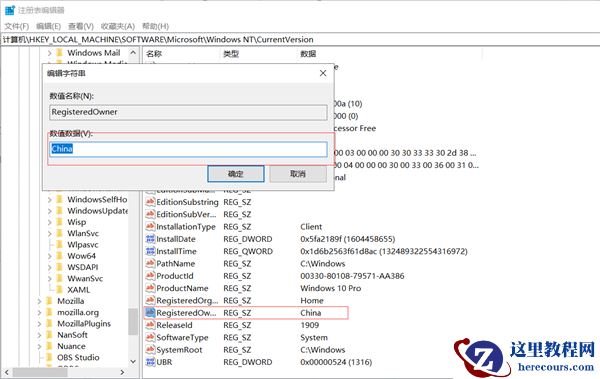Click the Registry Editor app icon in title bar
The height and width of the screenshot is (379, 600).
(10, 10)
